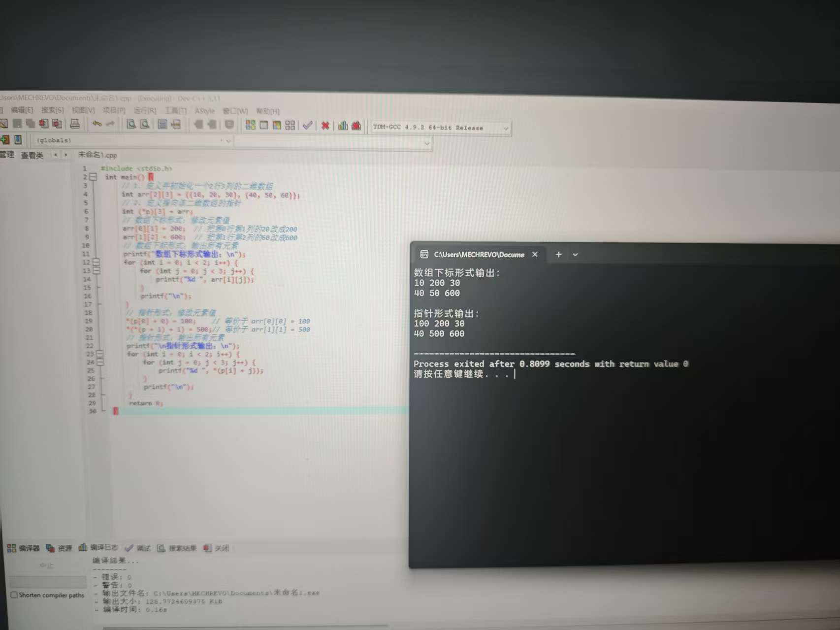840x630 pixels.
Task: Collapse code fold at line 13
Action: (x=97, y=270)
